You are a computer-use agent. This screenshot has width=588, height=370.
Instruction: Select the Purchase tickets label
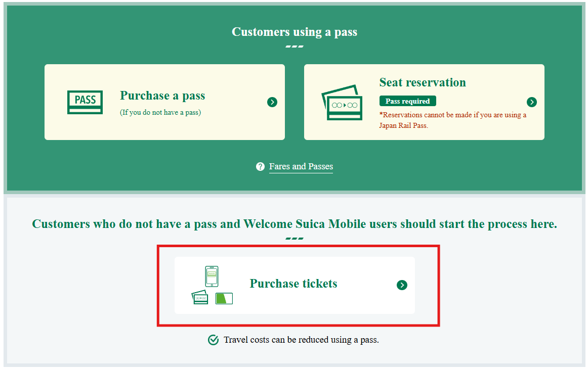[x=293, y=284]
